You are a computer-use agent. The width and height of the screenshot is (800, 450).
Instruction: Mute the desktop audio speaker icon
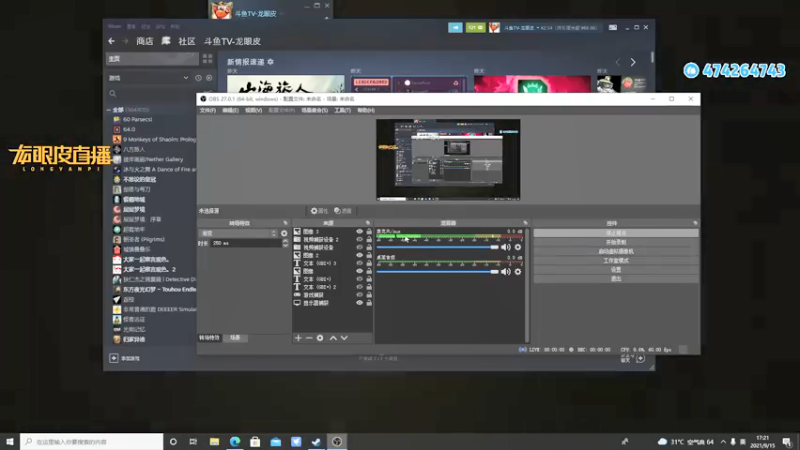coord(506,271)
